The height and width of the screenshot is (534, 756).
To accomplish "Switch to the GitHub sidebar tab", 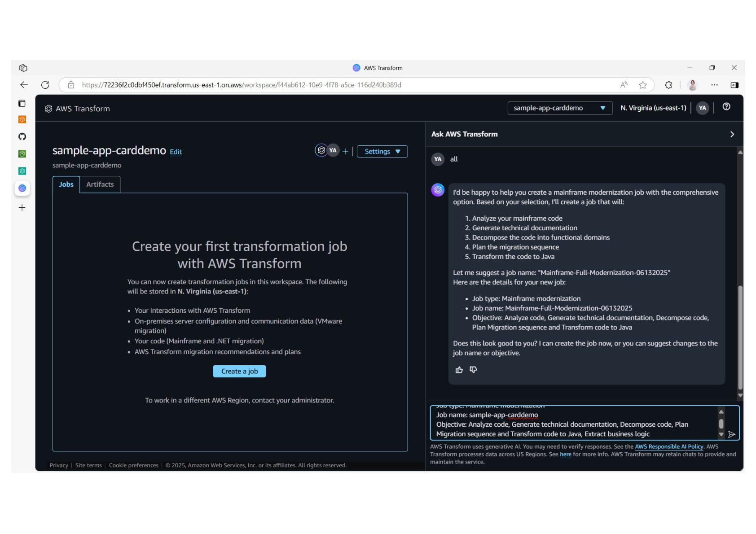I will coord(22,136).
